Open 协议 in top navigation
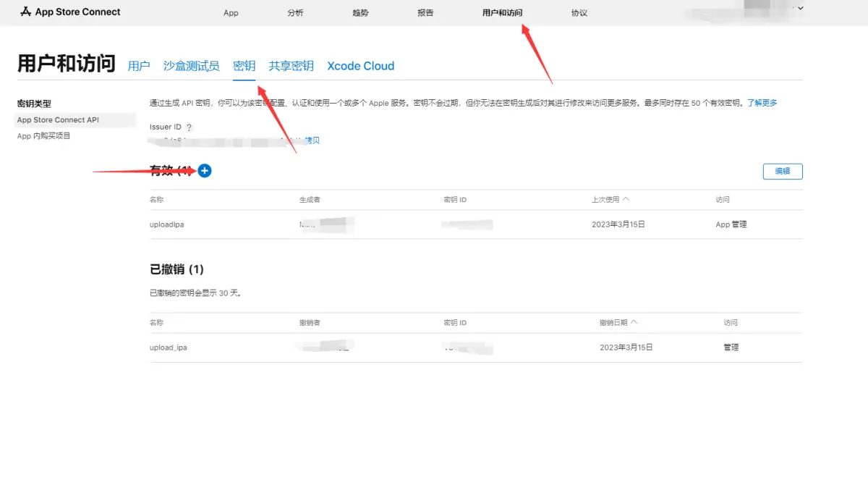 point(579,13)
